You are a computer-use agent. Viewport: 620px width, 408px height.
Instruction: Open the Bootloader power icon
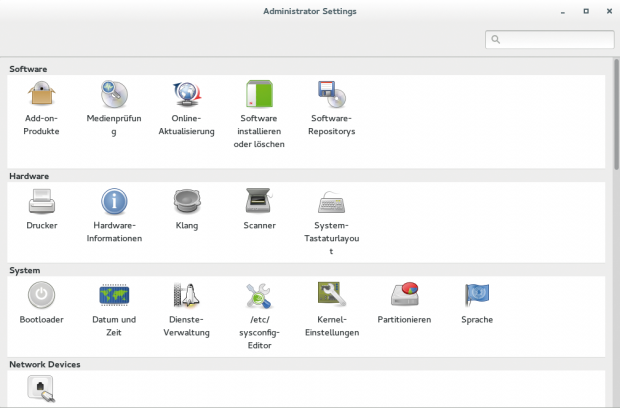[42, 295]
